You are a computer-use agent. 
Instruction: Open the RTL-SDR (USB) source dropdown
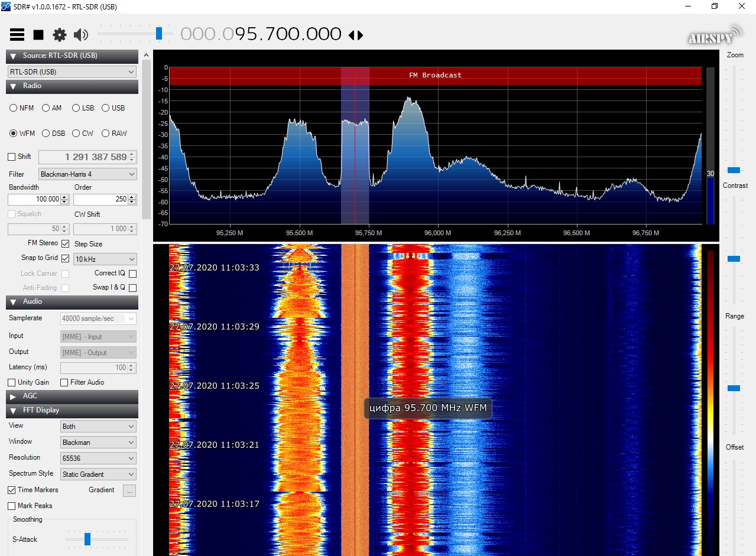[72, 72]
